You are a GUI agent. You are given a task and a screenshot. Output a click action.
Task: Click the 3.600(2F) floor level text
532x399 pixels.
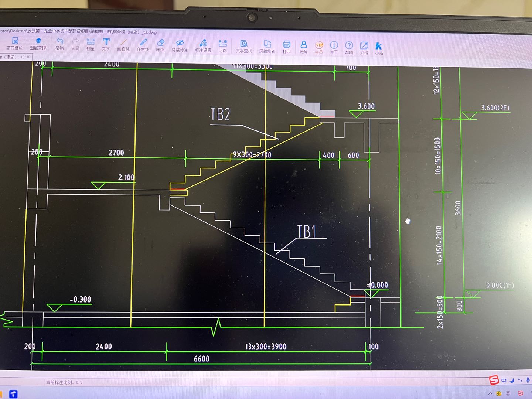click(x=495, y=108)
